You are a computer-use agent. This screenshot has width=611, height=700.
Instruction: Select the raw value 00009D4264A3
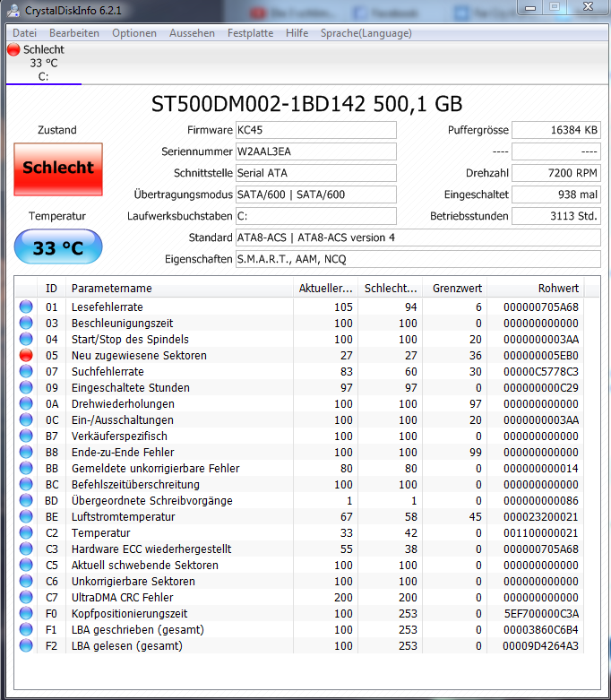(x=540, y=645)
